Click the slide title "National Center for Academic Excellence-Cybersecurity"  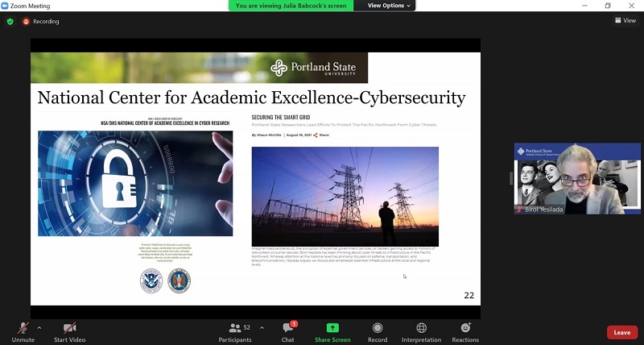[251, 98]
